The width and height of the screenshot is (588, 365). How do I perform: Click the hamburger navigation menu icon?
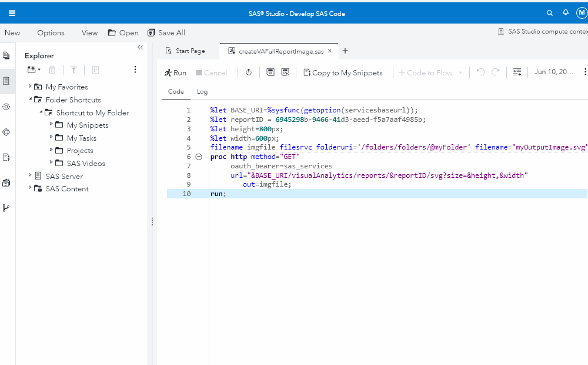coord(12,12)
